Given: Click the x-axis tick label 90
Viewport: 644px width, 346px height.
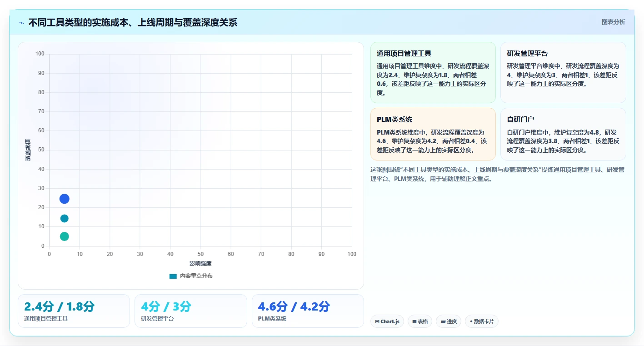Looking at the screenshot, I should pos(321,254).
